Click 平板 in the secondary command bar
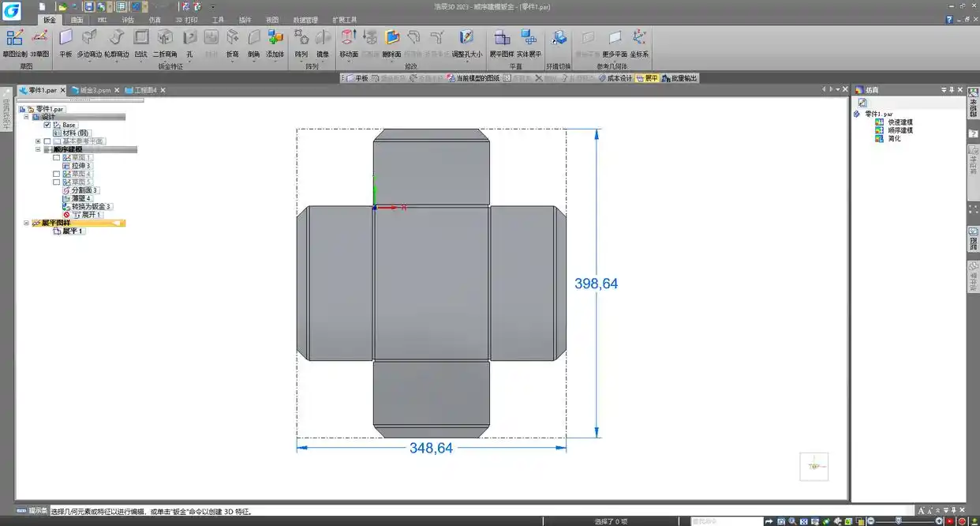 point(357,78)
